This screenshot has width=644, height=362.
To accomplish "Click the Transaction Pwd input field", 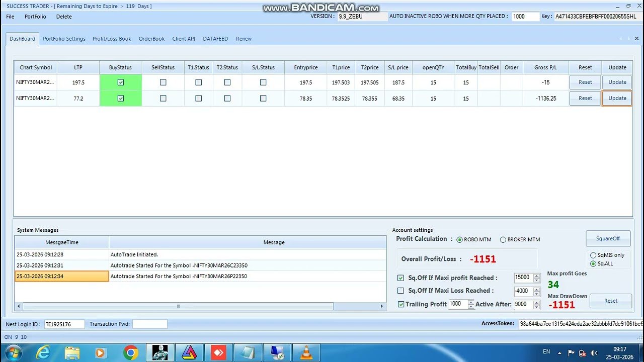I will [x=149, y=324].
